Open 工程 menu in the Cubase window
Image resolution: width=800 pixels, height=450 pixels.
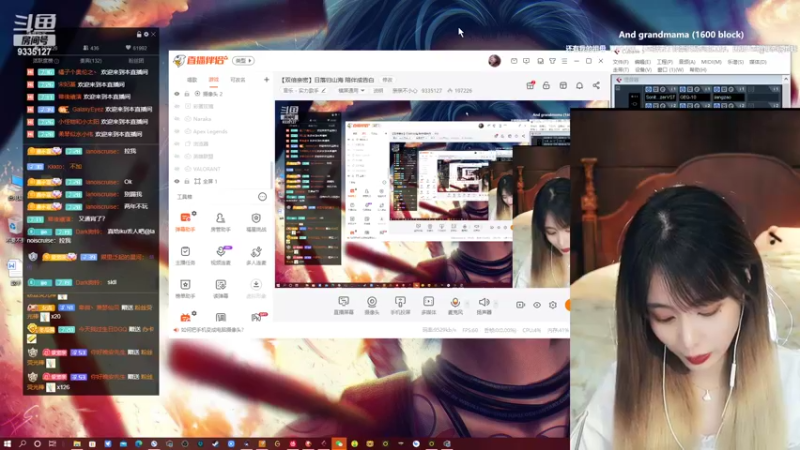click(664, 62)
